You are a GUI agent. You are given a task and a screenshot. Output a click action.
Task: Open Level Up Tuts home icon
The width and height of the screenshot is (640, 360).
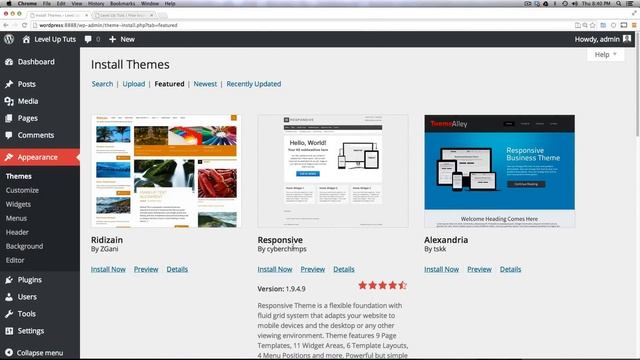[26, 39]
